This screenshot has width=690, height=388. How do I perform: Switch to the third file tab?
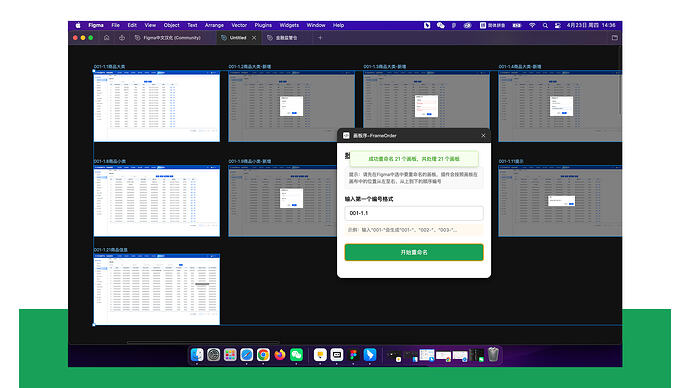click(283, 38)
